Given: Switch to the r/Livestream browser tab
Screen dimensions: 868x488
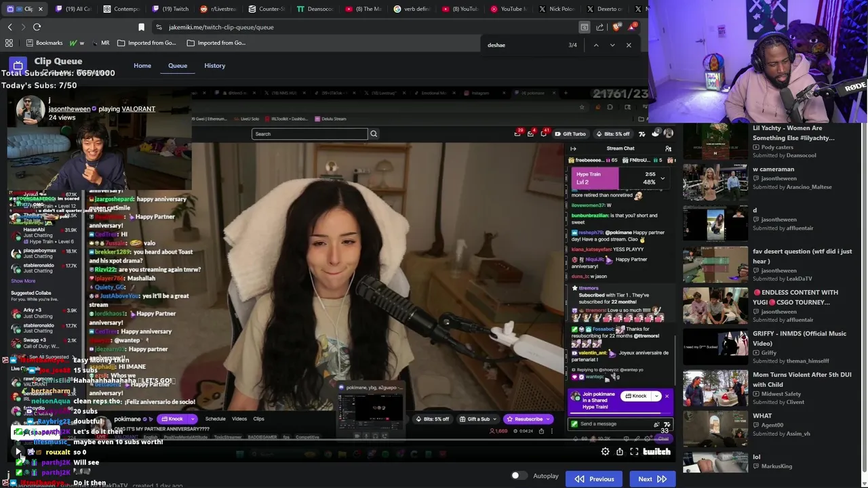Looking at the screenshot, I should tap(218, 9).
